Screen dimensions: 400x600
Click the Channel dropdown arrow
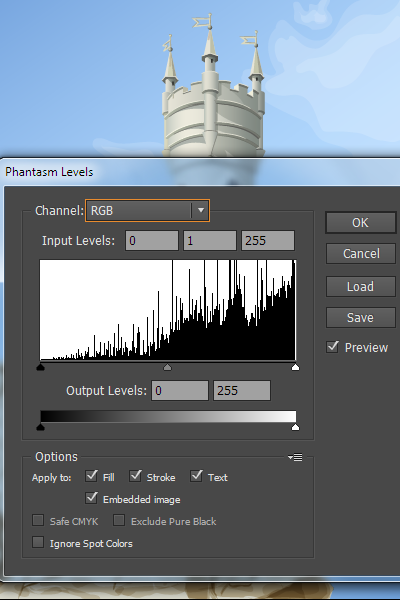pos(201,210)
